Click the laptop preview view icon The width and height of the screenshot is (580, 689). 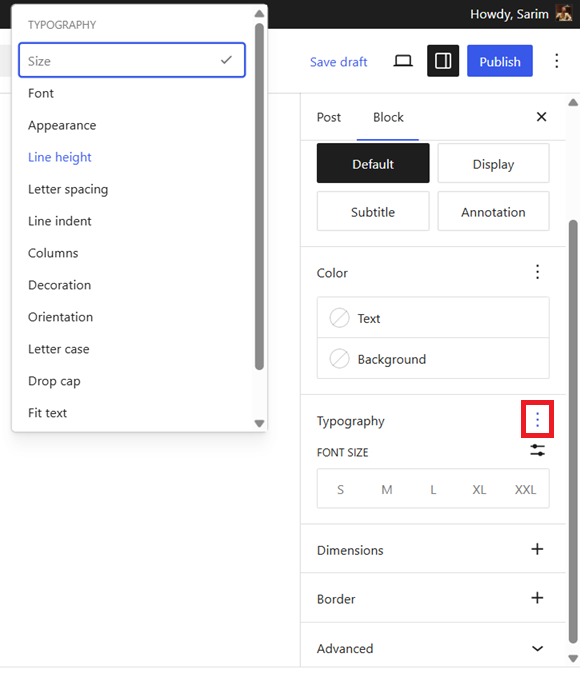402,61
